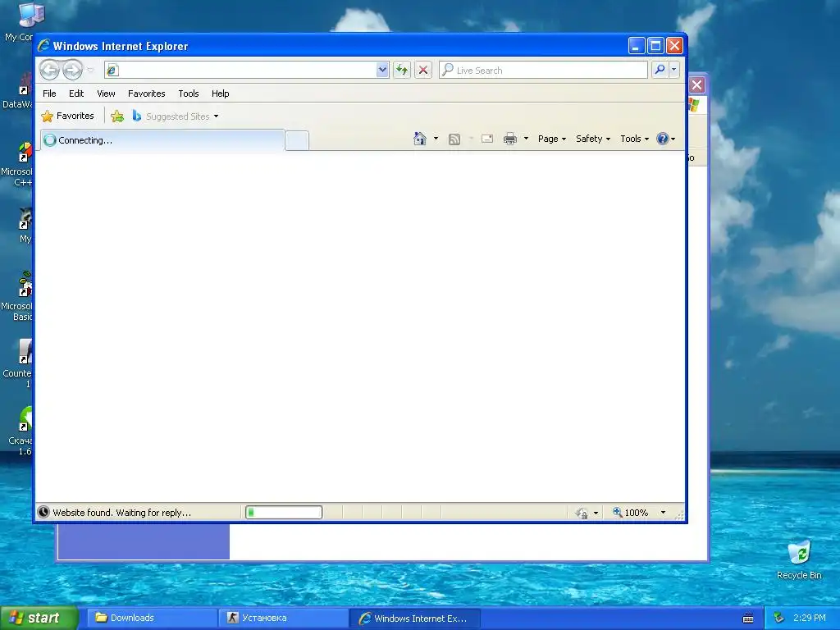
Task: Click the Back navigation arrow button
Action: (50, 70)
